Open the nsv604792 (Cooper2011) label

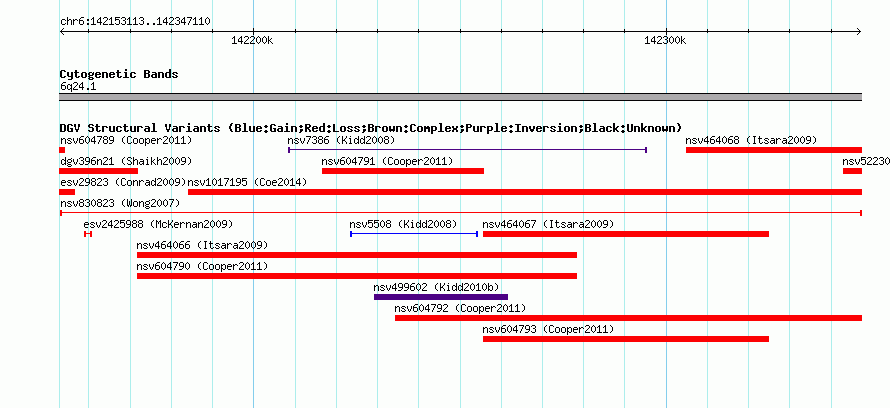click(x=460, y=308)
